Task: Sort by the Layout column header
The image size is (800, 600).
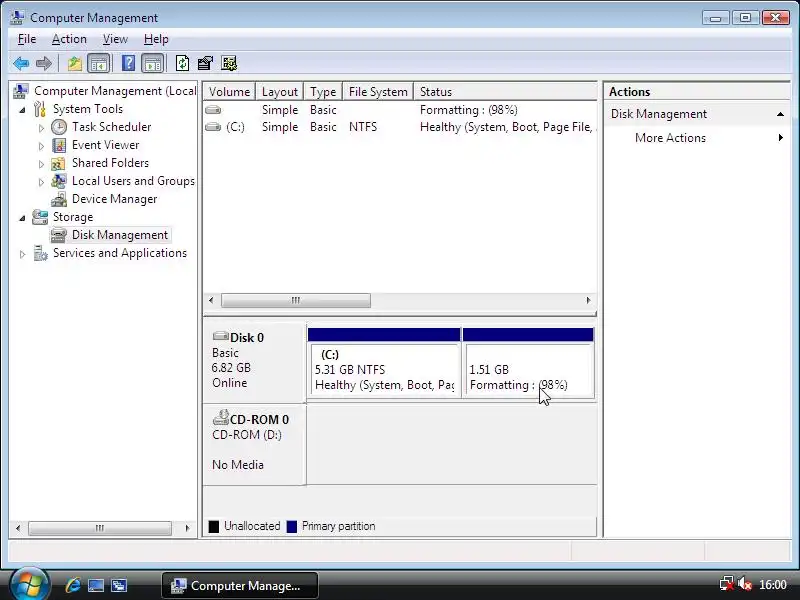Action: tap(280, 92)
